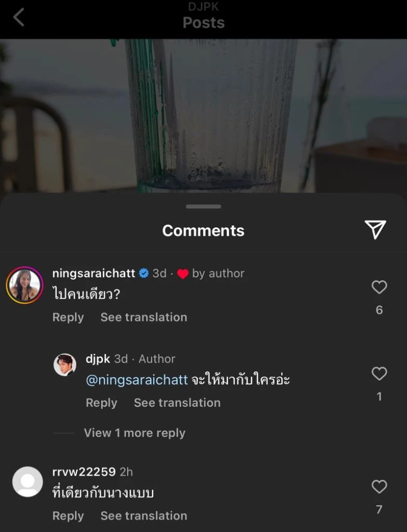Reply to rrvw22259's comment
Screen dimensions: 407x532
click(68, 516)
